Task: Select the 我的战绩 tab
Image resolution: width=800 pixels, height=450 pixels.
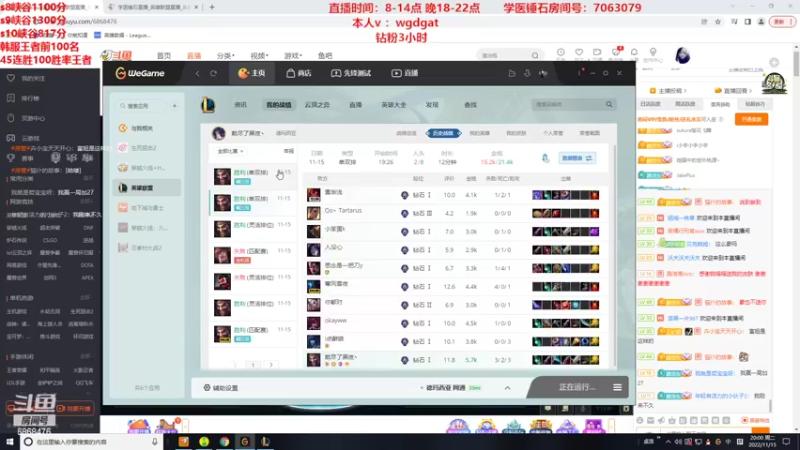Action: [x=279, y=105]
